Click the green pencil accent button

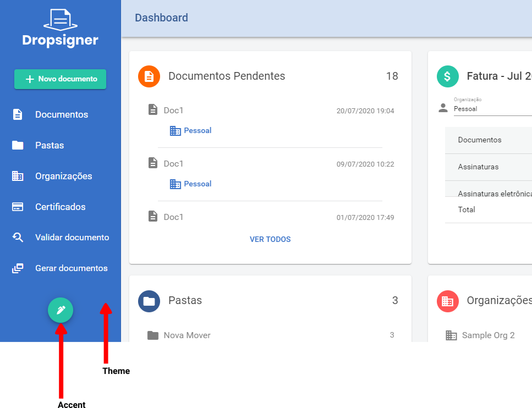point(61,310)
